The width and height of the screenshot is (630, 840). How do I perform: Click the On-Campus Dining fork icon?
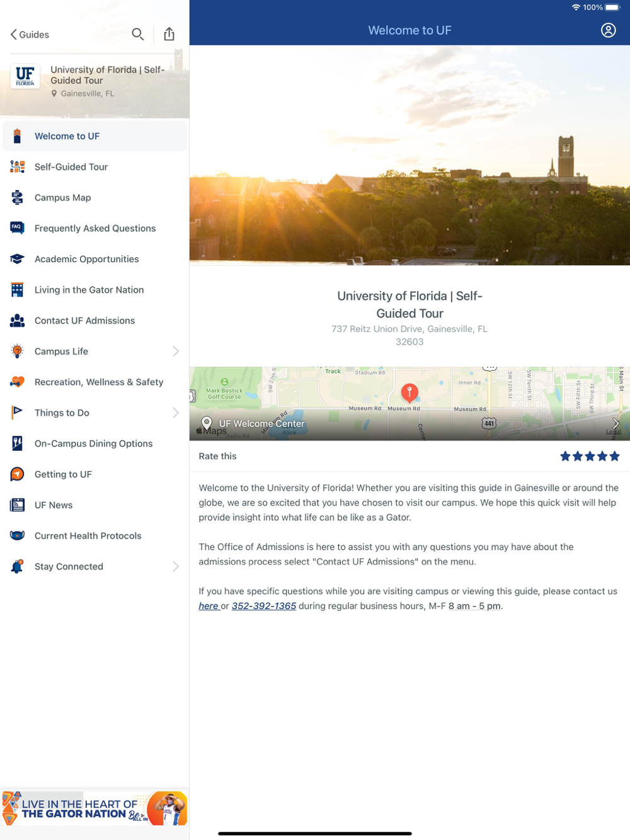click(17, 443)
